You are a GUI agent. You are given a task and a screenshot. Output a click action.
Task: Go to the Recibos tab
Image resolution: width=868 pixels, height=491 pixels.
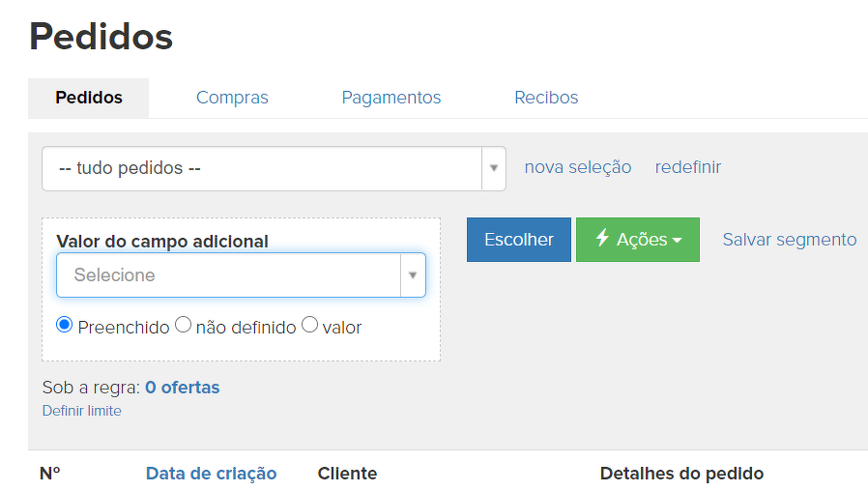(546, 98)
